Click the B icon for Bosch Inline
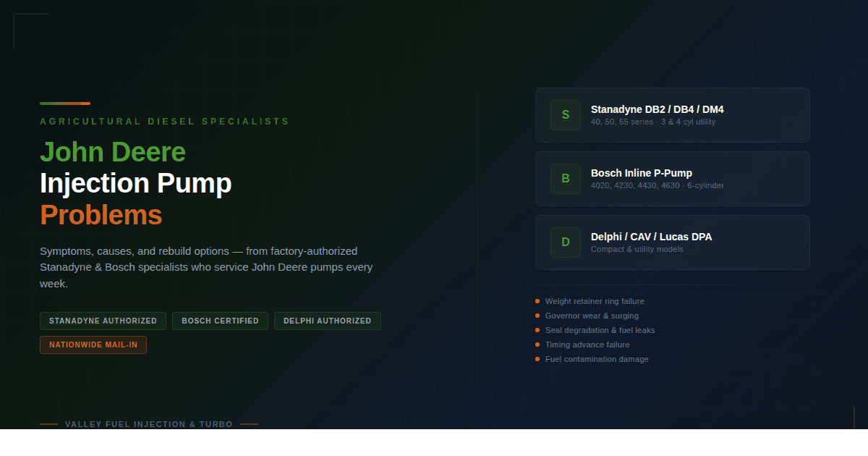Image resolution: width=868 pixels, height=456 pixels. (x=565, y=179)
